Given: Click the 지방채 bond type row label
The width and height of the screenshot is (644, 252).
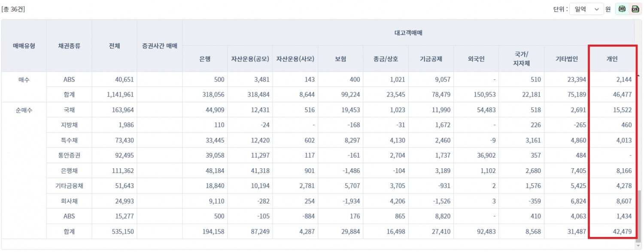Looking at the screenshot, I should tap(69, 125).
